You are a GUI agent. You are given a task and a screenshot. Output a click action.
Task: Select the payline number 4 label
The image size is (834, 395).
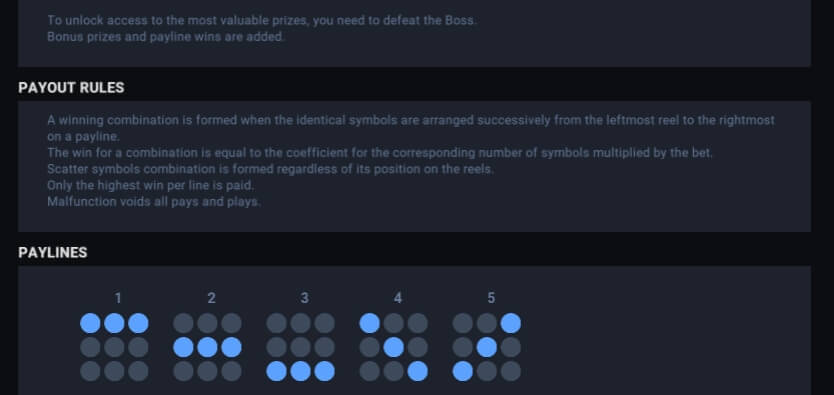[x=397, y=298]
